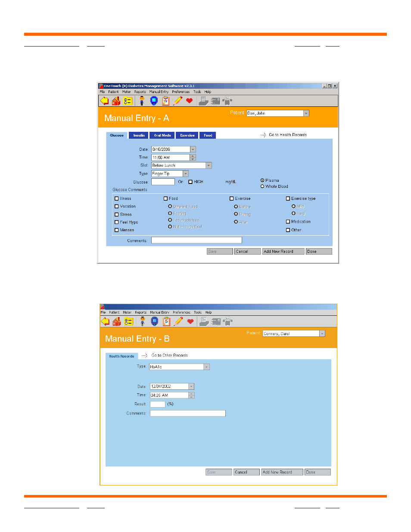Tick the Vacation checkbox
The image size is (411, 532).
pos(116,206)
